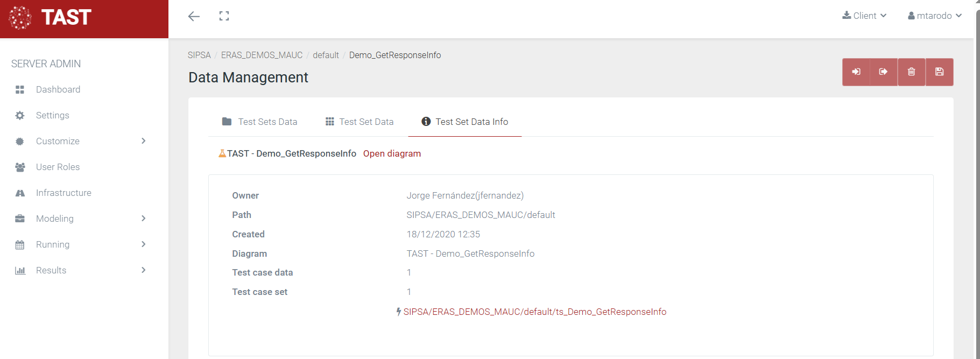
Task: Expand the Running submenu chevron
Action: (x=143, y=244)
